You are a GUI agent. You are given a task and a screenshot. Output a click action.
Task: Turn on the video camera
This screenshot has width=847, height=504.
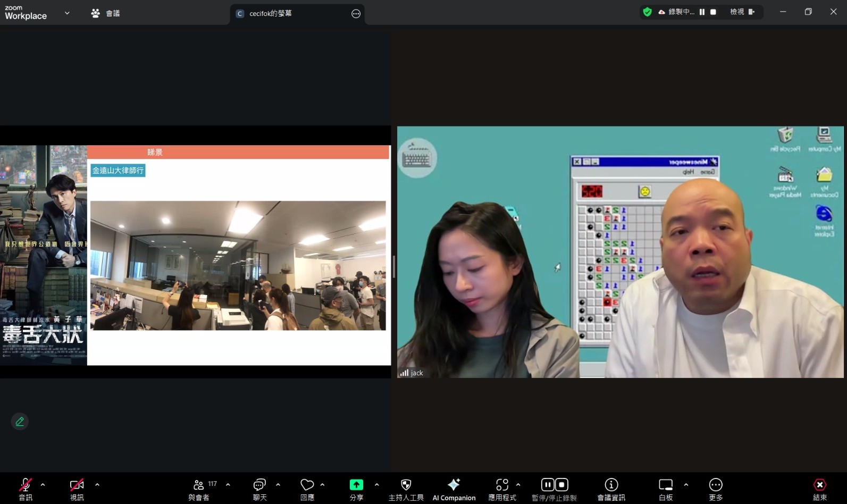tap(77, 488)
